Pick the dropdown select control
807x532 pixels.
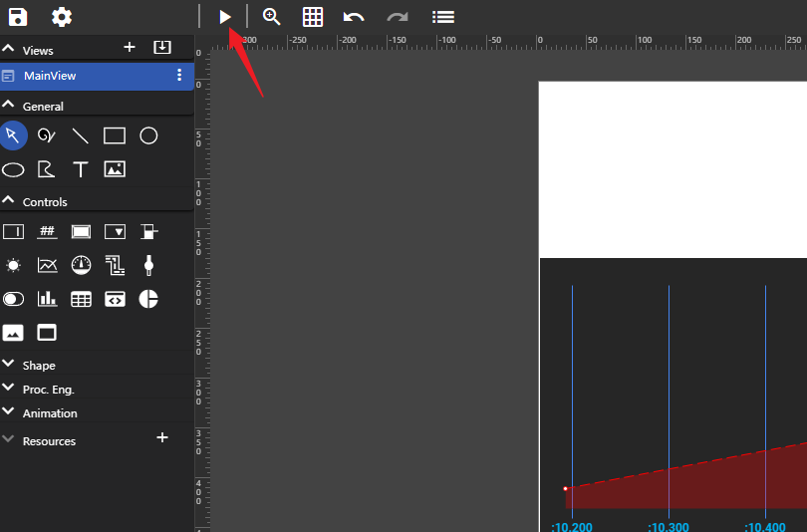tap(115, 231)
